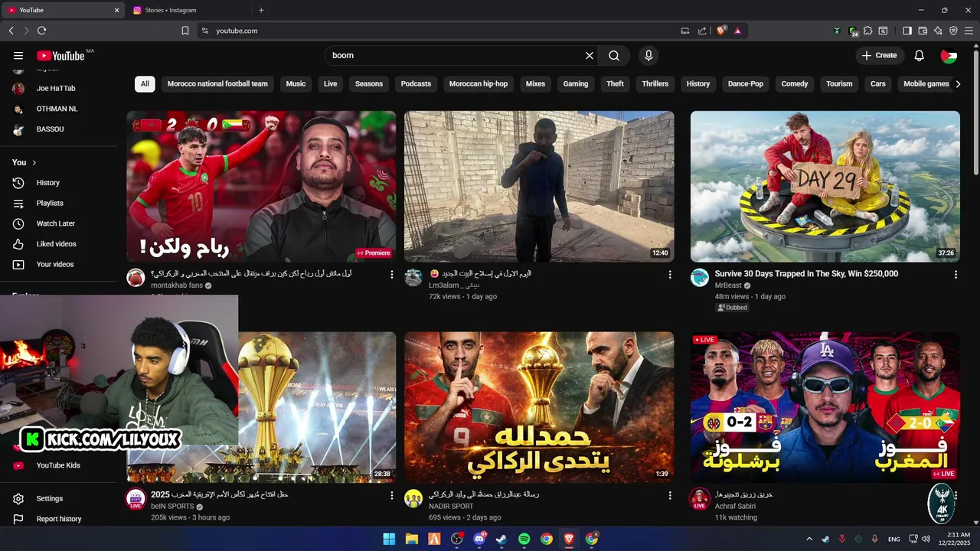Open the account avatar menu
Viewport: 980px width, 551px height.
tap(949, 55)
